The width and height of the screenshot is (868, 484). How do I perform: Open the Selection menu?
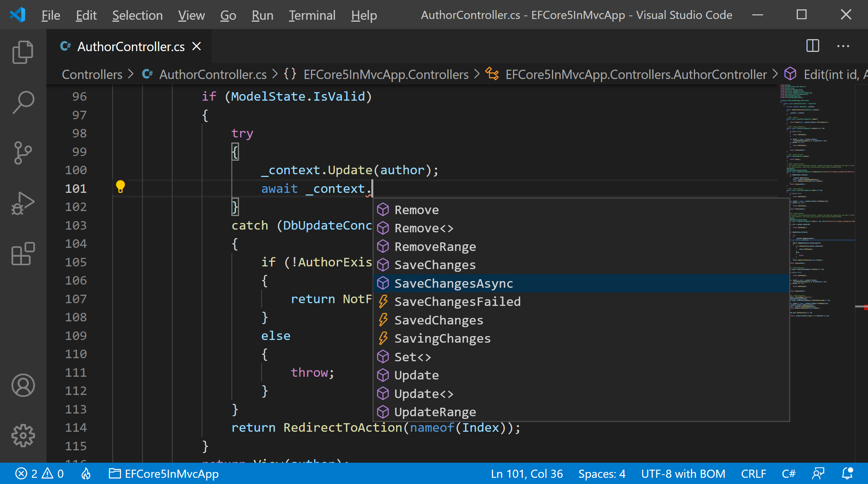tap(137, 15)
